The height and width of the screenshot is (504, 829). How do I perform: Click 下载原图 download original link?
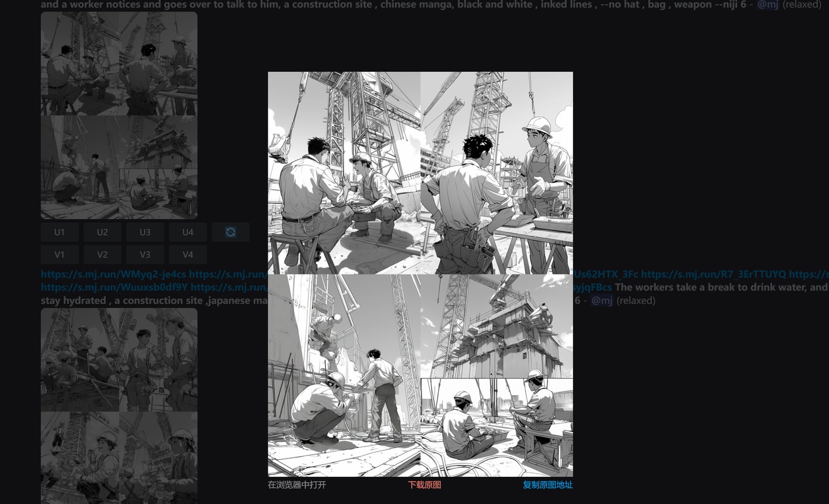coord(425,485)
